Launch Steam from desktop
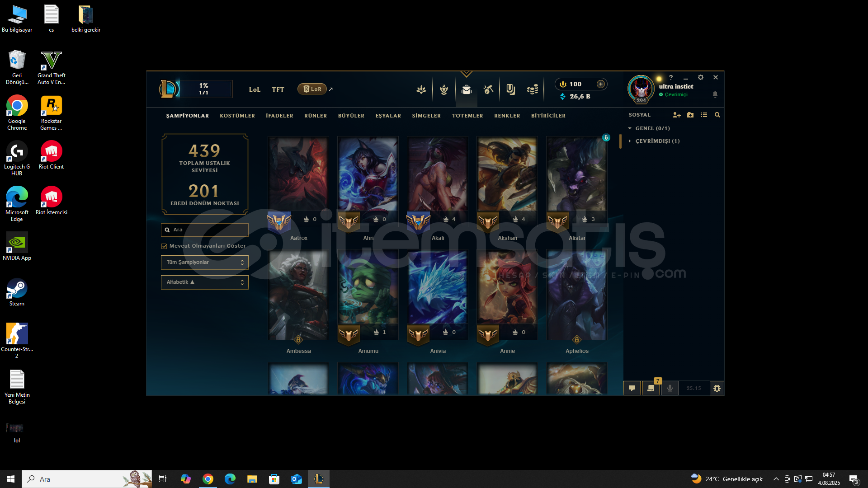 tap(17, 292)
